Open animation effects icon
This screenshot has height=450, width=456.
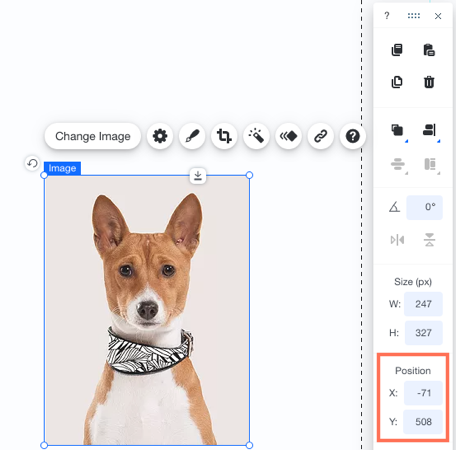(x=288, y=136)
